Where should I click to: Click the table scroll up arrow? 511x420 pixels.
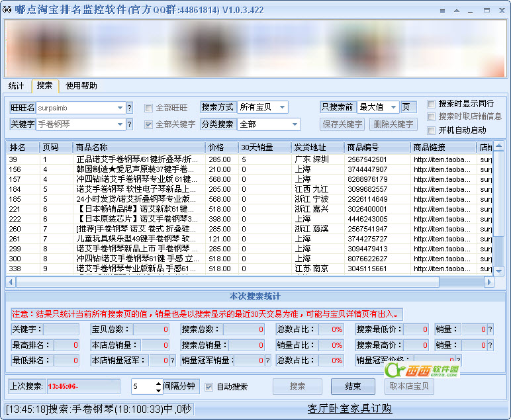click(498, 146)
